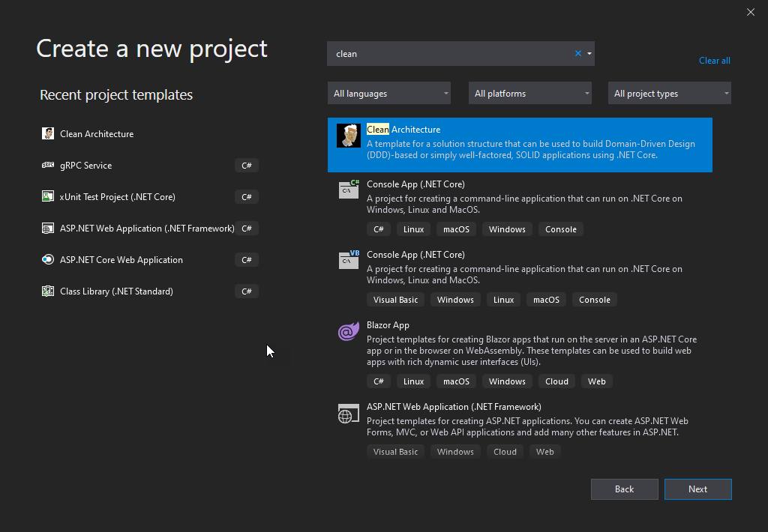Select the Visual Basic Console App (.NET Core) title
This screenshot has height=532, width=768.
click(x=415, y=255)
